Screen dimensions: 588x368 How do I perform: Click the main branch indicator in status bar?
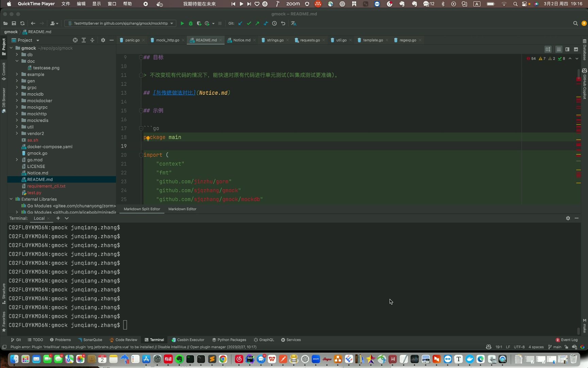click(555, 347)
